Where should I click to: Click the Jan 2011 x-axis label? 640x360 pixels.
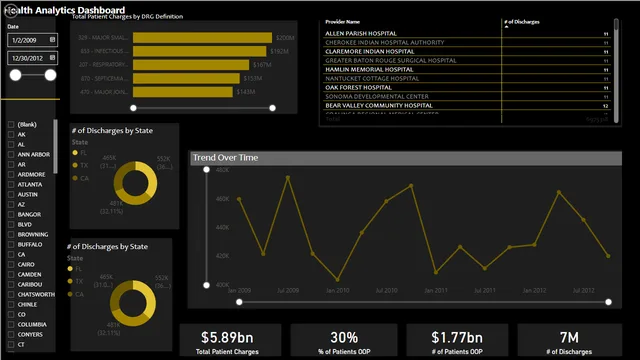(x=436, y=291)
